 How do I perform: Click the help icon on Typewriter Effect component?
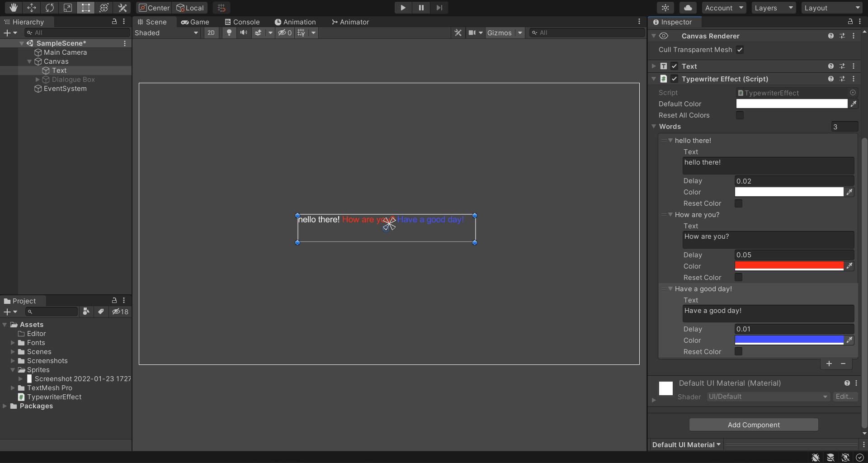(x=831, y=79)
